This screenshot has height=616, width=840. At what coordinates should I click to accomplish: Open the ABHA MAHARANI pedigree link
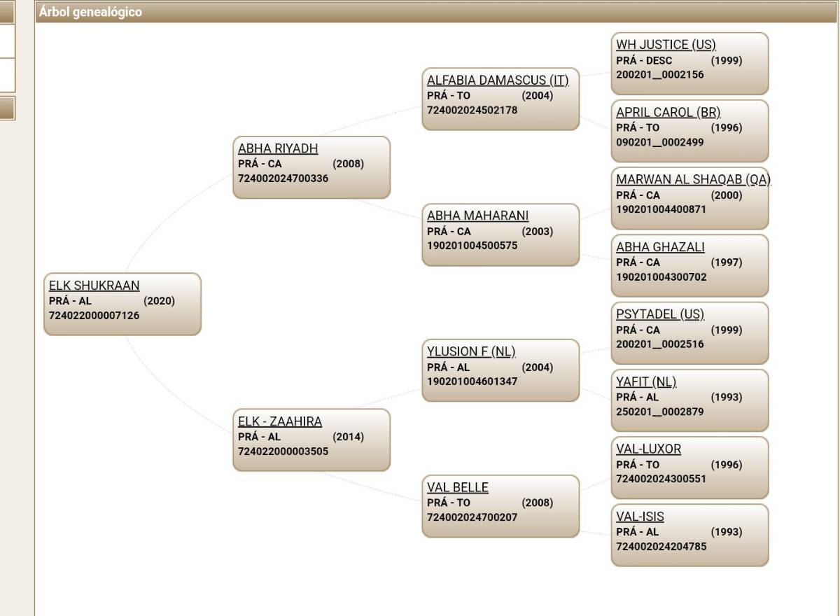click(x=478, y=216)
